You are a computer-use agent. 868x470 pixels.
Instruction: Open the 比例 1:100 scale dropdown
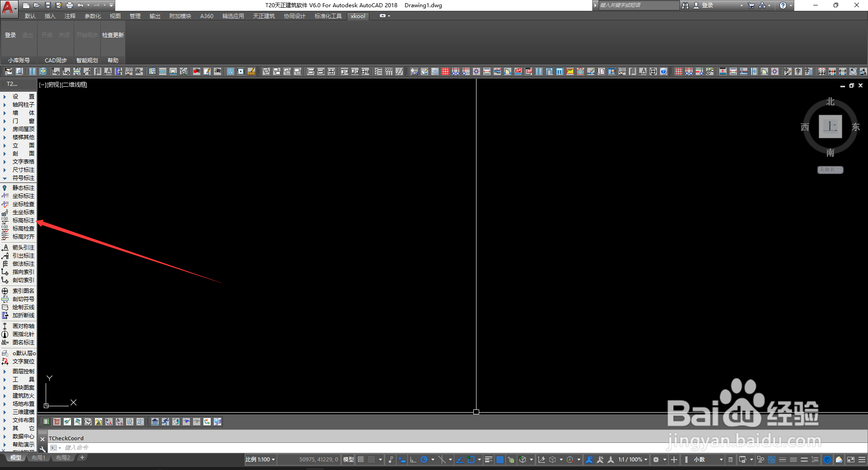coord(260,460)
